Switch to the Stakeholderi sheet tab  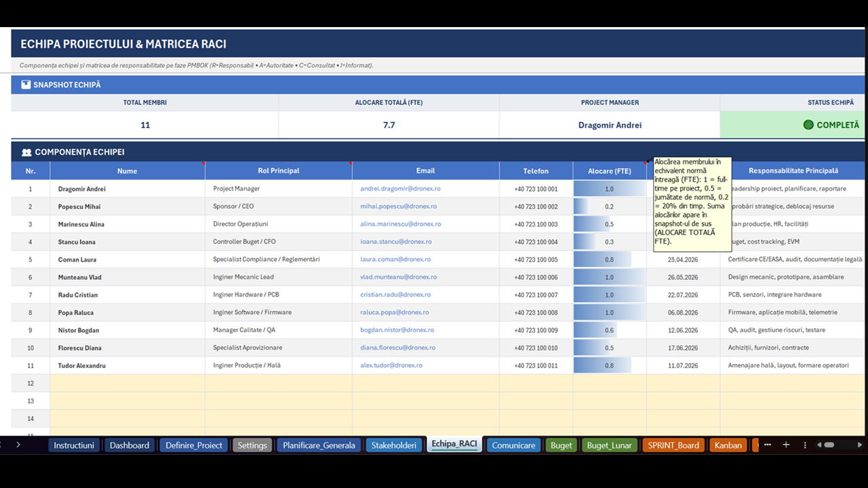pyautogui.click(x=393, y=445)
